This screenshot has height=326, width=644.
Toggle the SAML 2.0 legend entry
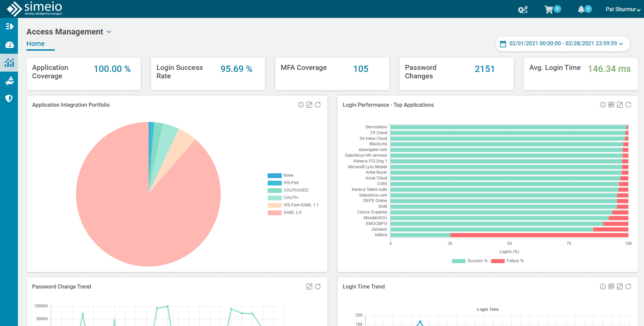293,212
